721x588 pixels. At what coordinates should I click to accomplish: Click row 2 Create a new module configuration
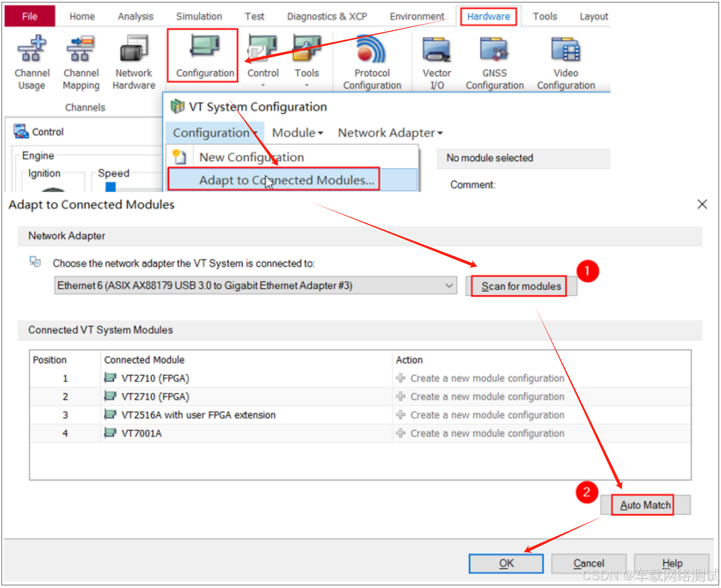pyautogui.click(x=487, y=396)
